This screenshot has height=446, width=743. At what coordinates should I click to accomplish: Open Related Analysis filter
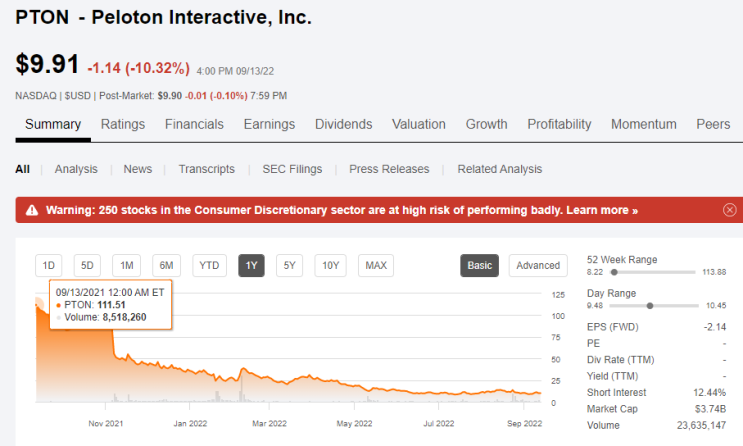tap(499, 169)
